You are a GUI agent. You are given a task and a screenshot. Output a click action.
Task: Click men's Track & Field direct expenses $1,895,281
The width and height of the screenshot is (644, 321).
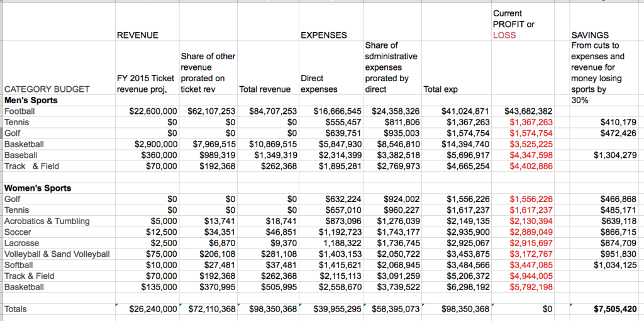tap(340, 166)
